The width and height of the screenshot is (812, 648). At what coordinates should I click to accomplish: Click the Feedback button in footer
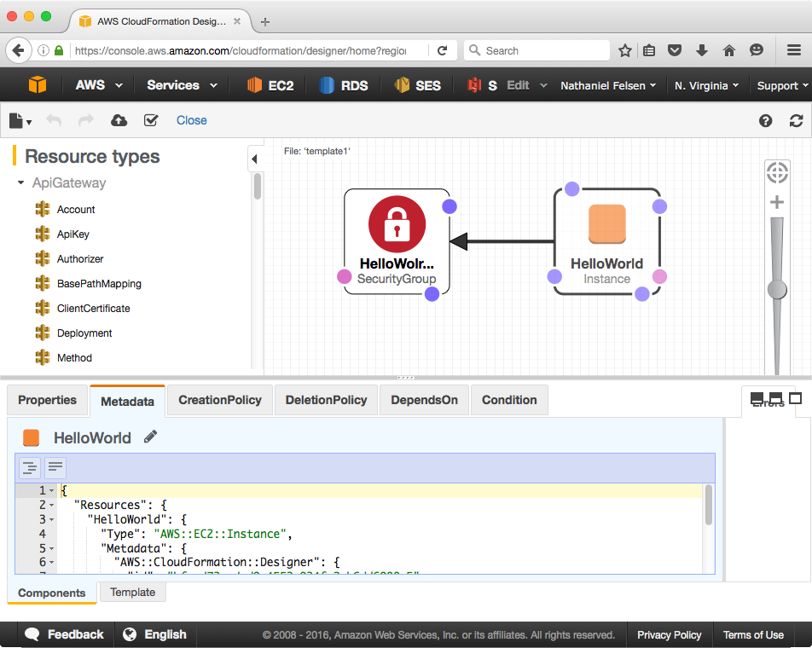(x=64, y=634)
